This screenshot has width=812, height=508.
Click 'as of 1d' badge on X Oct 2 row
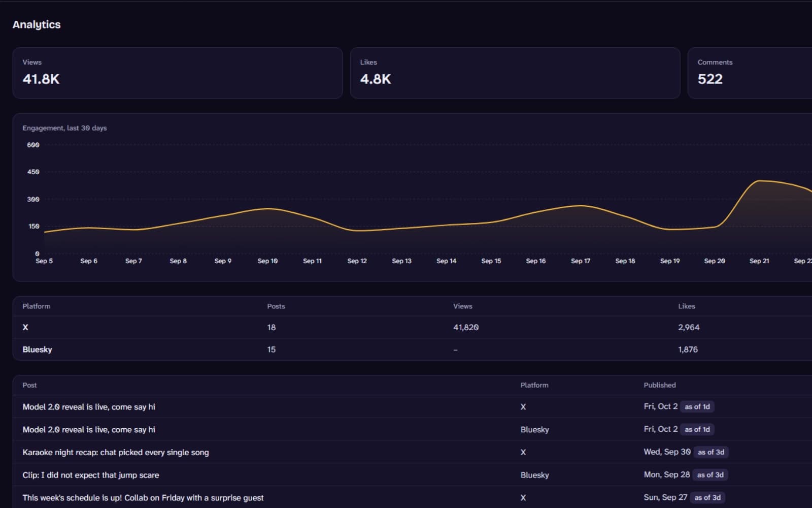[x=697, y=406]
